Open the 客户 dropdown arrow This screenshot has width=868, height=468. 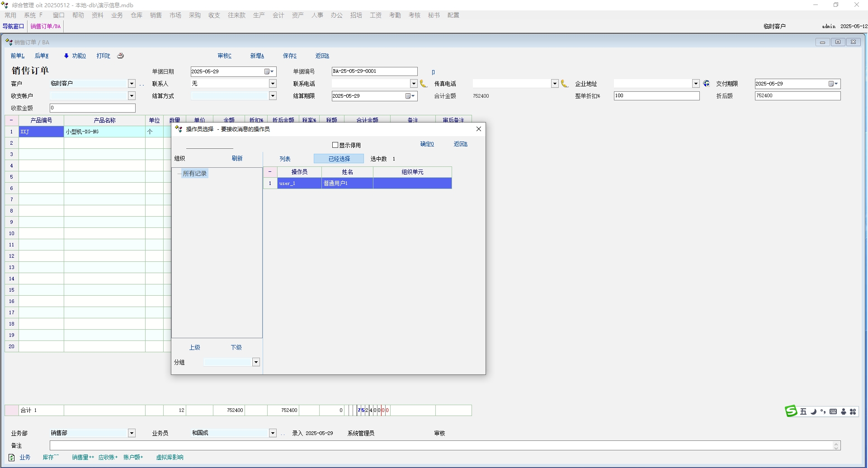pos(132,84)
